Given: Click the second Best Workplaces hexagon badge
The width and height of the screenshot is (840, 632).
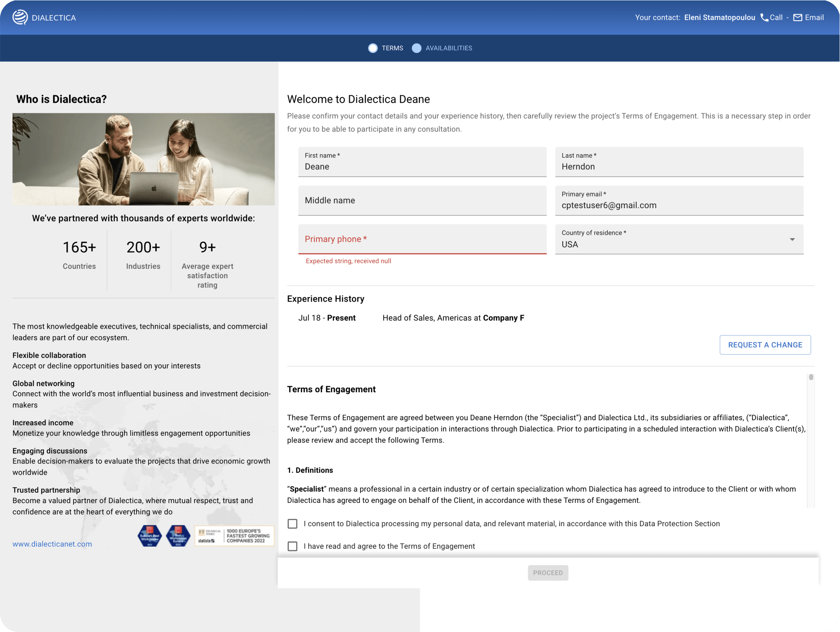Looking at the screenshot, I should (x=178, y=536).
